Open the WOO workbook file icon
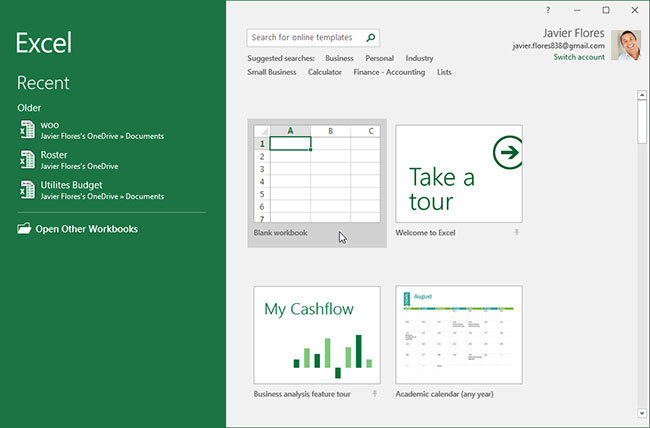Viewport: 650px width, 428px height. (27, 130)
